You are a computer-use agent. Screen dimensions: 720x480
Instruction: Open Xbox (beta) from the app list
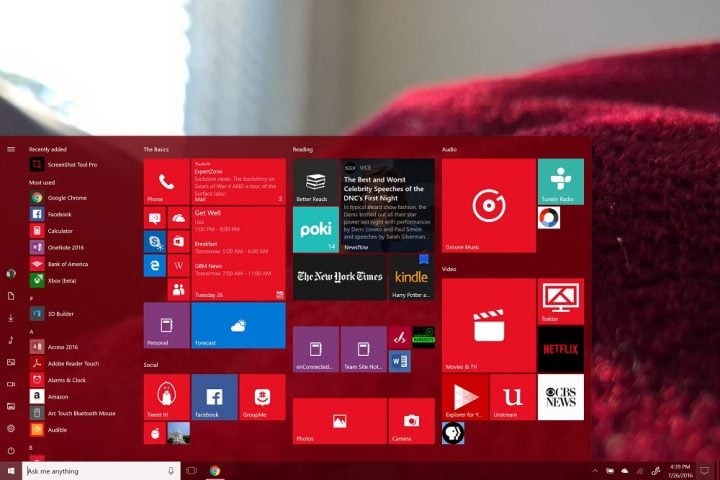click(53, 281)
